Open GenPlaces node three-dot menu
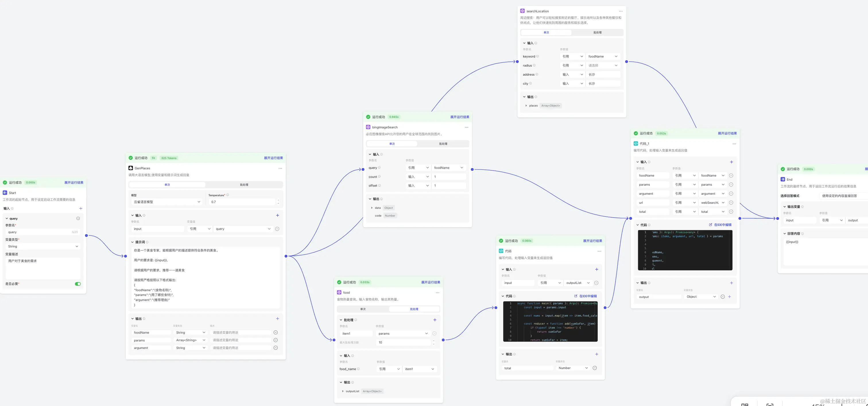Image resolution: width=868 pixels, height=406 pixels. tap(280, 168)
